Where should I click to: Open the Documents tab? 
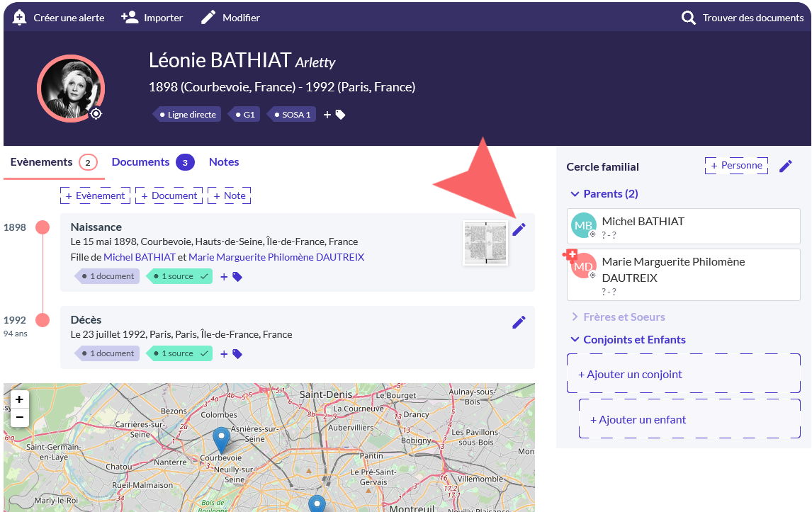point(153,162)
